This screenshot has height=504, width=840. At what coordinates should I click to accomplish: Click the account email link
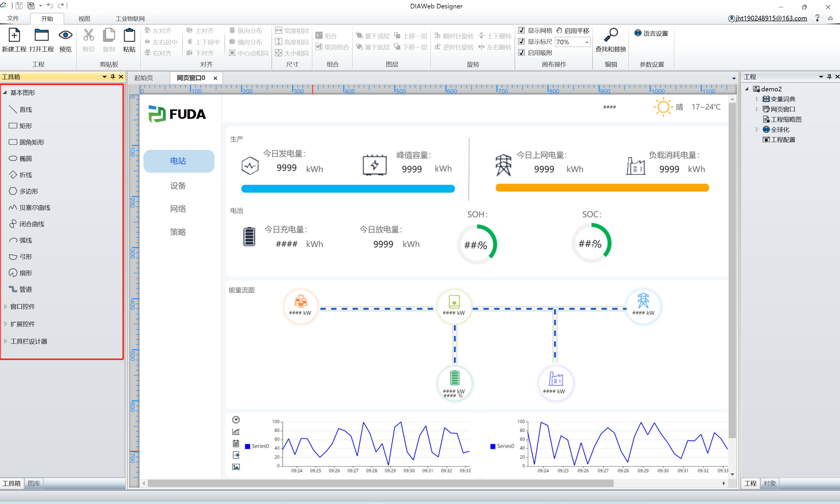[x=771, y=18]
